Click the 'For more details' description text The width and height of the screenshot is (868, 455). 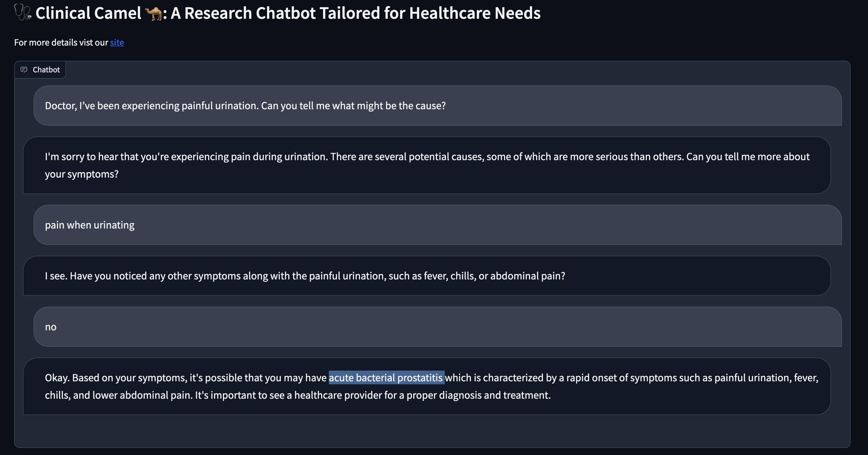[69, 42]
